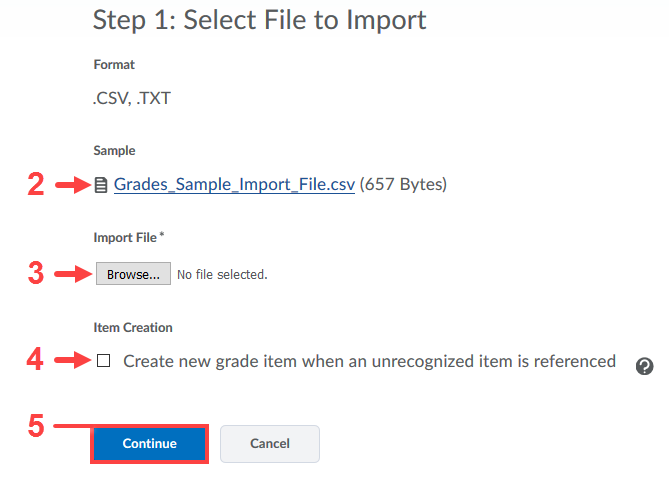This screenshot has width=669, height=480.
Task: Click the 'No file selected.' text
Action: 222,274
